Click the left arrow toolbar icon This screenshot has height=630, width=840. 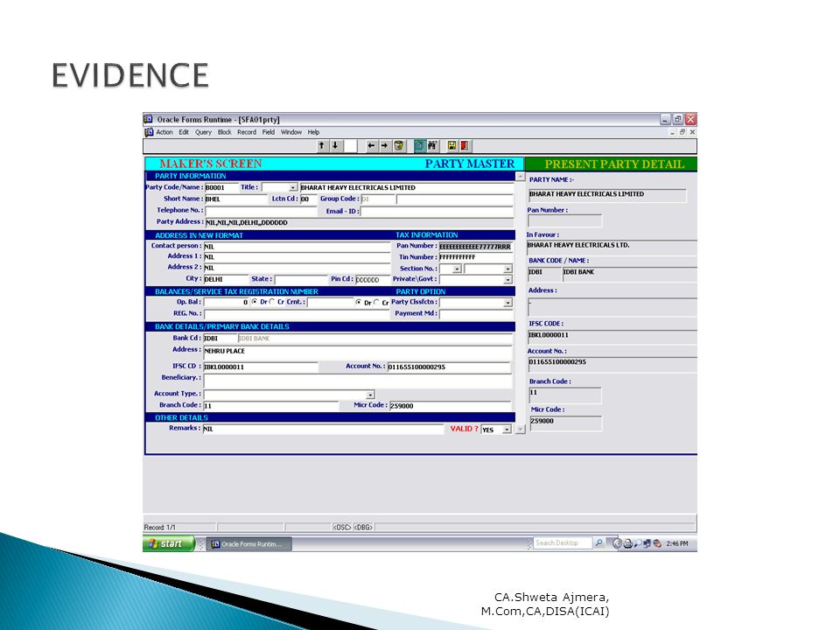tap(371, 146)
